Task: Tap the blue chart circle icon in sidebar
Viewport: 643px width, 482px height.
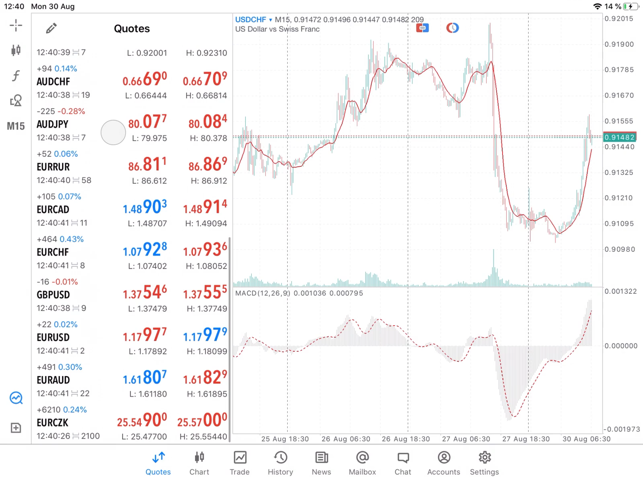Action: point(16,397)
